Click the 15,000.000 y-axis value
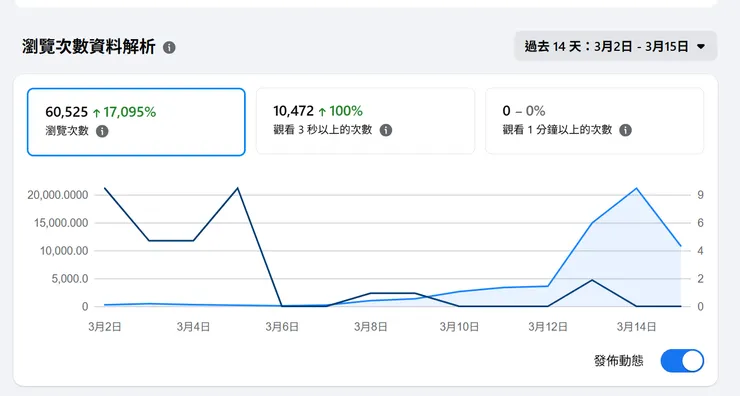This screenshot has width=740, height=396. [61, 223]
